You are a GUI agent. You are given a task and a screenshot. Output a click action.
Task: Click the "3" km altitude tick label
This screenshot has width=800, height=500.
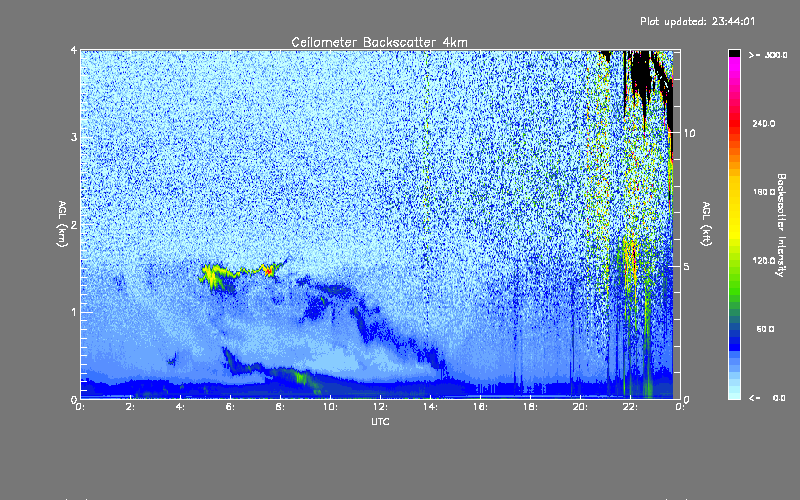pos(74,137)
